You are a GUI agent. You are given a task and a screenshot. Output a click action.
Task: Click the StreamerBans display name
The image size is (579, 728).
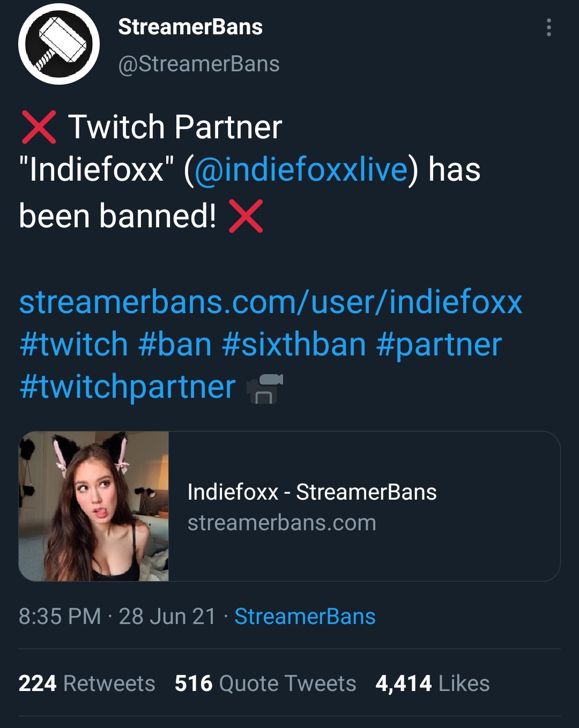pos(190,27)
